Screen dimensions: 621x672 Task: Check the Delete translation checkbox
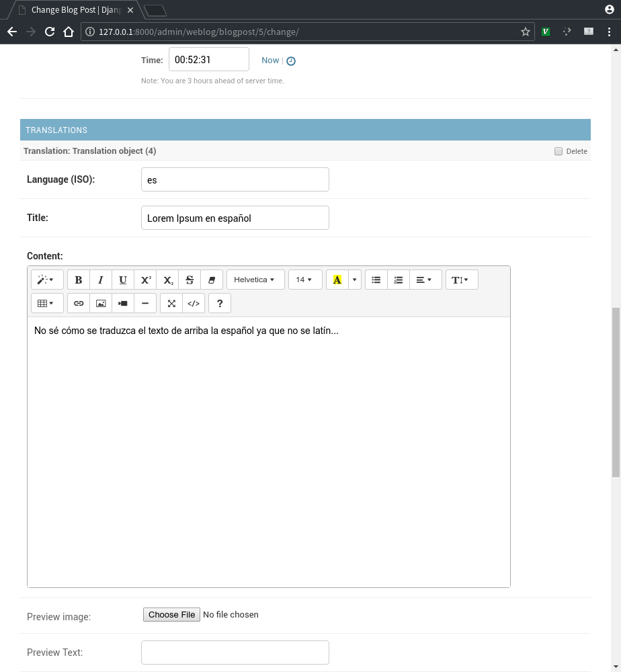558,151
